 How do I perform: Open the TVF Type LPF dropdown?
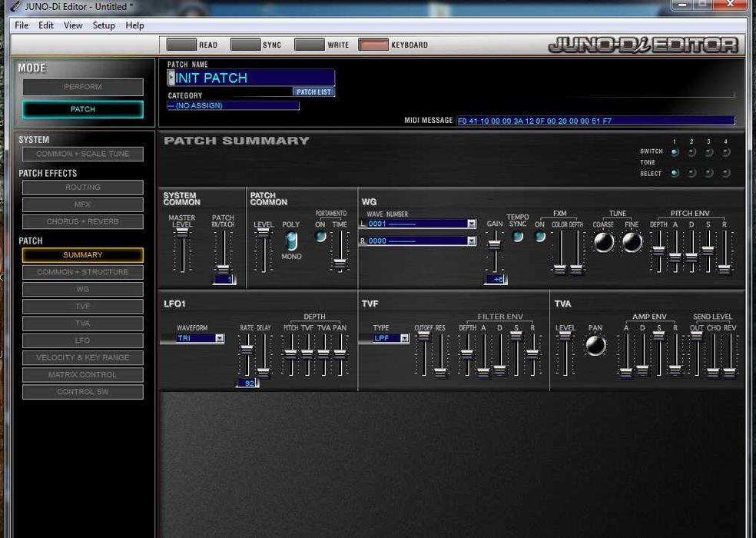tap(405, 338)
